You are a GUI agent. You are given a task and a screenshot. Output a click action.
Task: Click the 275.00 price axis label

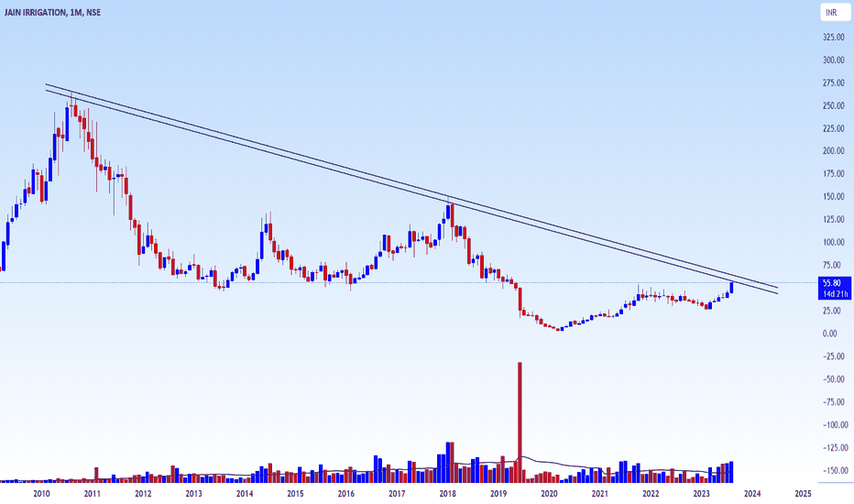coord(834,82)
